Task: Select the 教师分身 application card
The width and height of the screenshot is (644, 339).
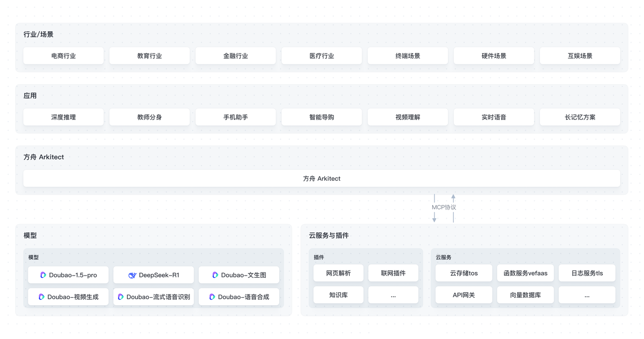Action: pos(149,117)
